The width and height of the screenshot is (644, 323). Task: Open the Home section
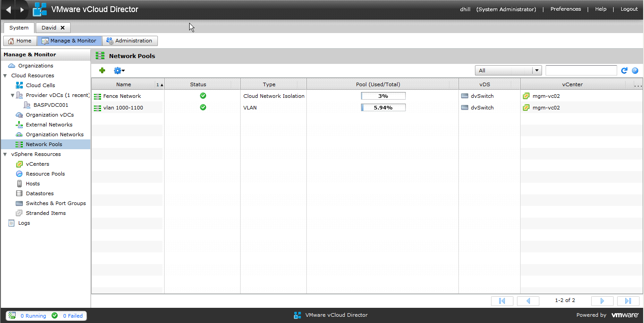20,41
